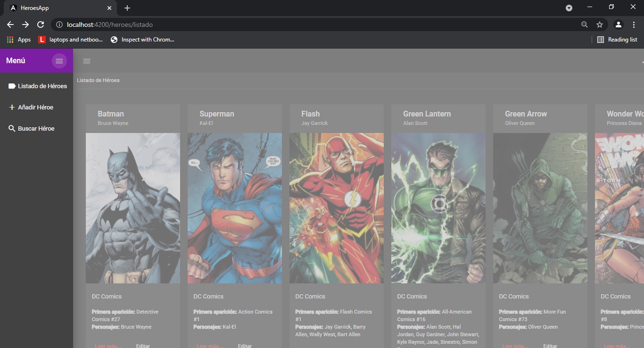Click the Flash comic cover image
This screenshot has width=644, height=348.
(x=337, y=208)
